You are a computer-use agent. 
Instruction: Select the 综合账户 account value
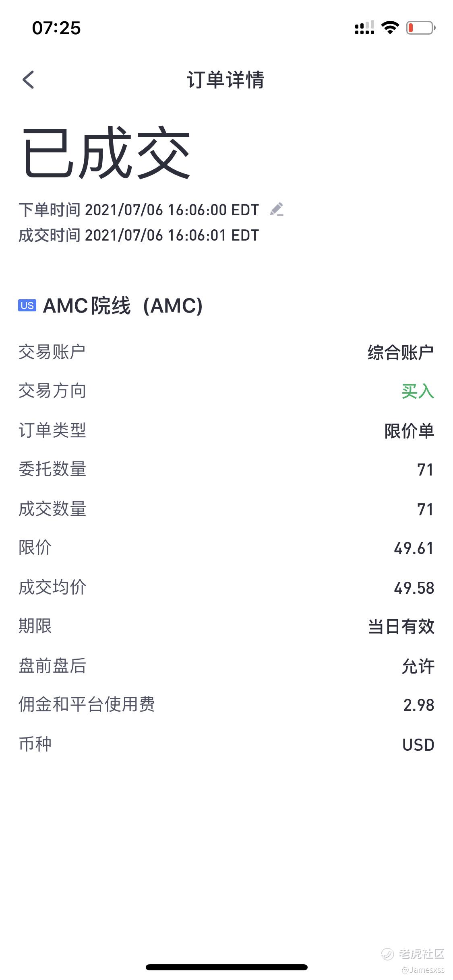(401, 352)
